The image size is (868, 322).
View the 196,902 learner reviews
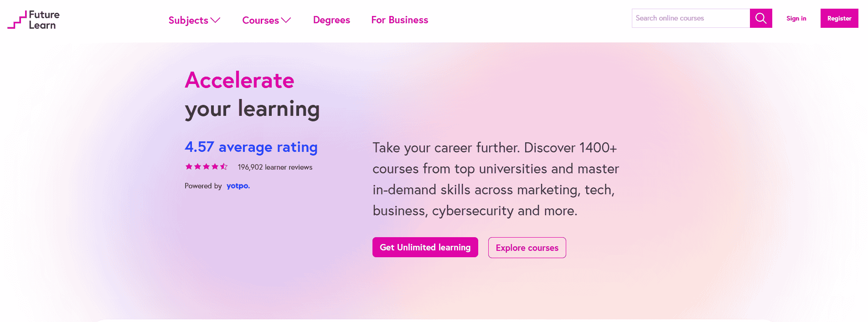[x=275, y=167]
